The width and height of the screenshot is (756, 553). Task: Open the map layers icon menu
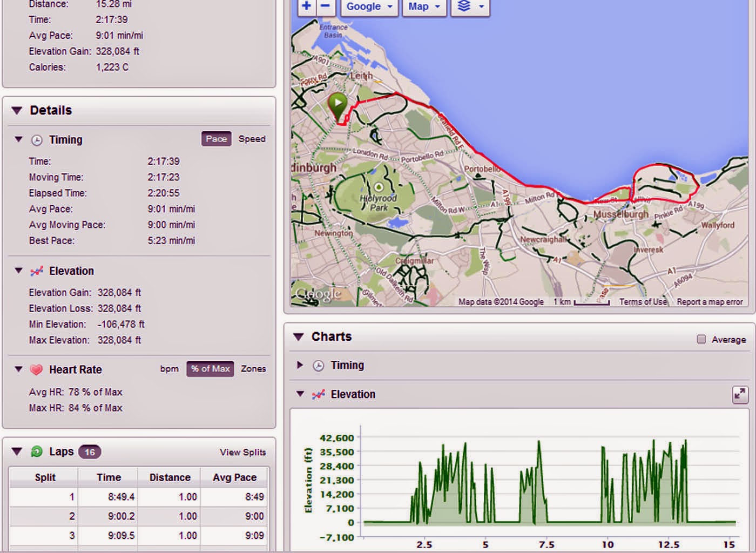pos(470,6)
